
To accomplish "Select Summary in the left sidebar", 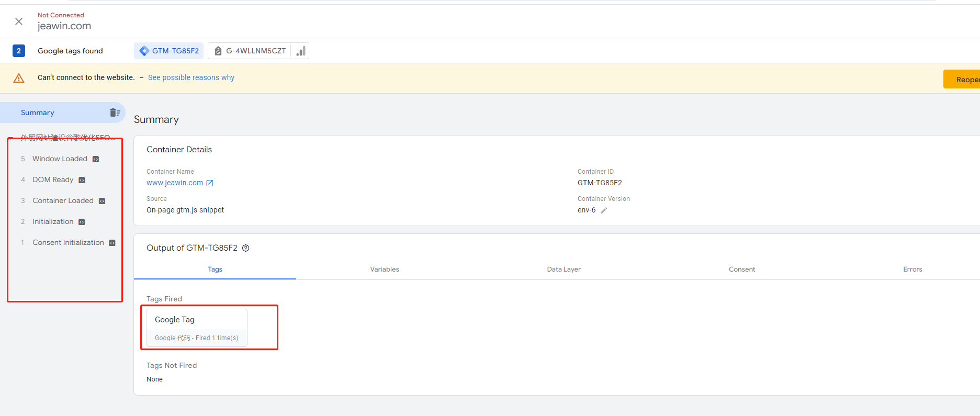I will [x=63, y=113].
